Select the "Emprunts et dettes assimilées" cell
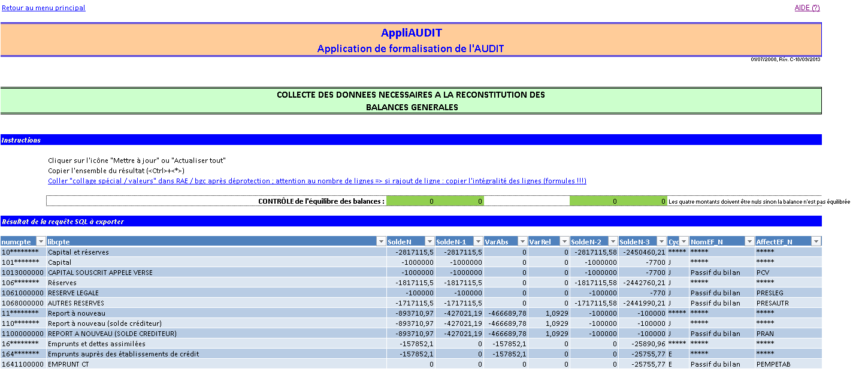The height and width of the screenshot is (369, 868). pos(216,344)
